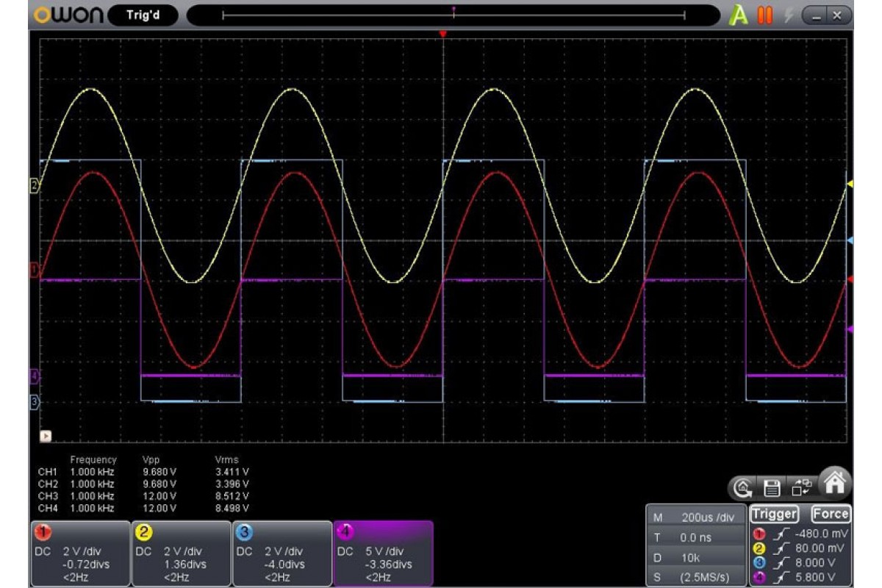
Task: Open the 10k record depth setting
Action: (x=695, y=558)
